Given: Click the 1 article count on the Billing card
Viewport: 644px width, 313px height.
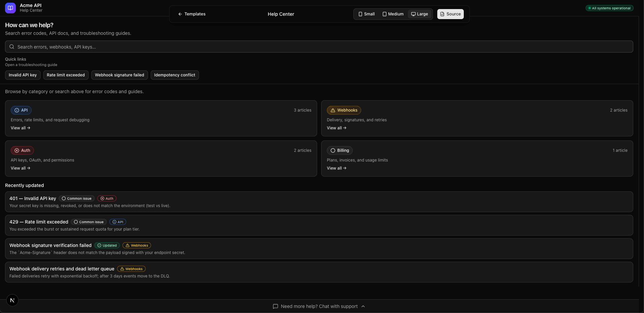Looking at the screenshot, I should point(620,150).
